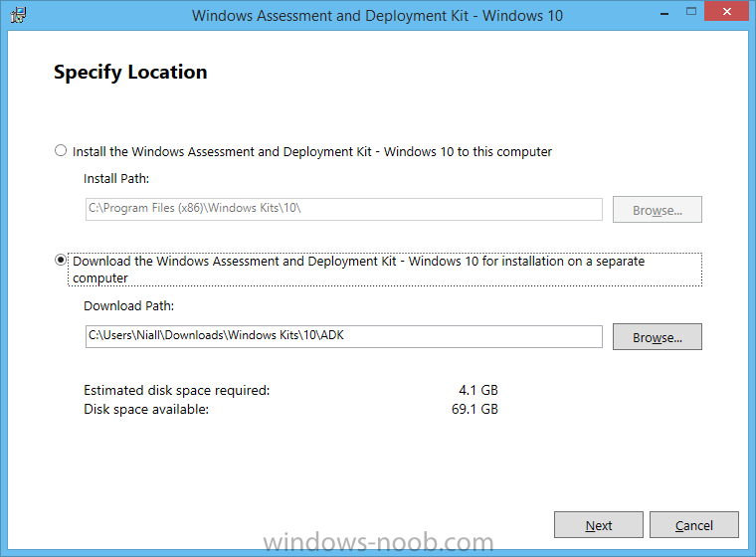The image size is (756, 557).
Task: Click the Install Path text field
Action: pos(344,209)
